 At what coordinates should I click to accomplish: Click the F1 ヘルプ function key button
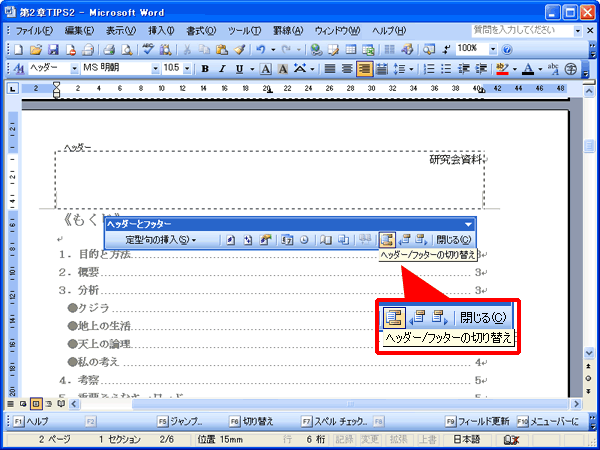pyautogui.click(x=31, y=421)
